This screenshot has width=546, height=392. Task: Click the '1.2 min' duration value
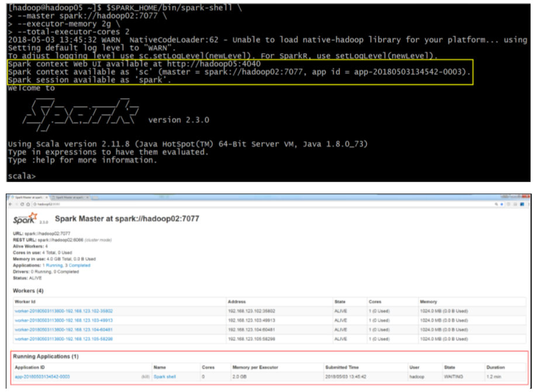[x=494, y=377]
